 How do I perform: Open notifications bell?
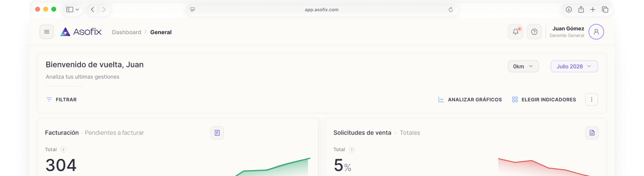coord(516,32)
